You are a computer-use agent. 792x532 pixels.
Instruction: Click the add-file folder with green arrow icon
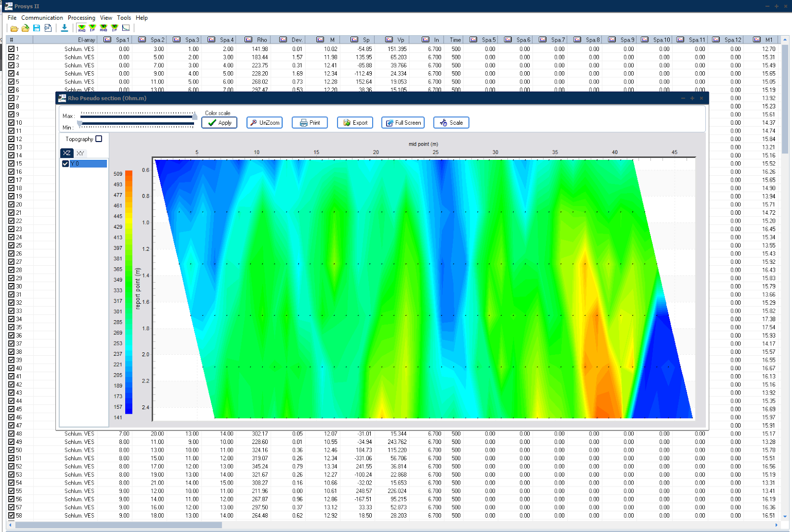(x=25, y=28)
